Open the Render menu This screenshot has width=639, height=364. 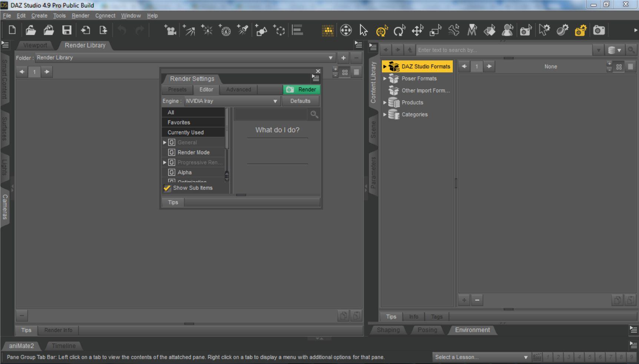pyautogui.click(x=80, y=16)
